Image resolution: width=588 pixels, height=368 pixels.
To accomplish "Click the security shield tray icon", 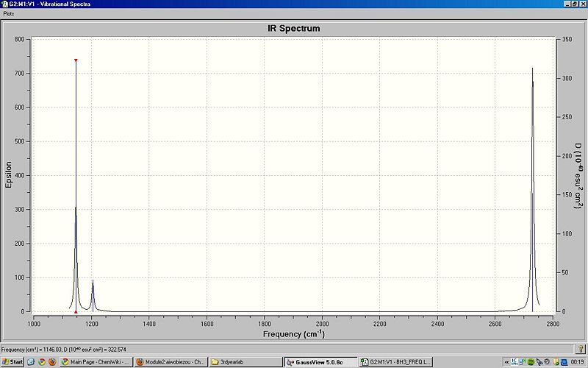I will click(556, 362).
